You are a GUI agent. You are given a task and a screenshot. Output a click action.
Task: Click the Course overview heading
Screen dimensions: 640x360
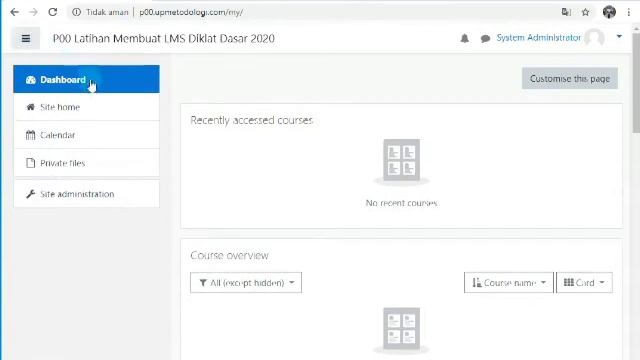click(x=229, y=256)
